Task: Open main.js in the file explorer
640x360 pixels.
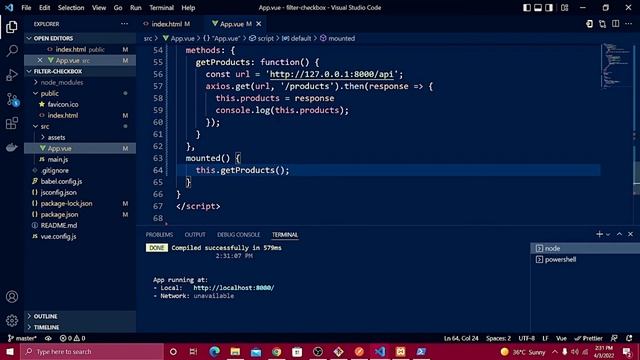Action: coord(58,160)
